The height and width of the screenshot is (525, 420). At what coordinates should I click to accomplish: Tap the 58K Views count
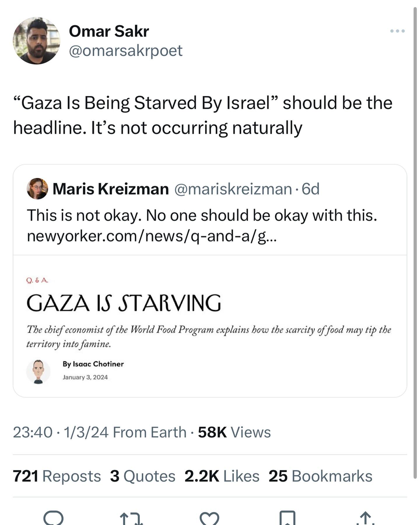click(x=234, y=432)
